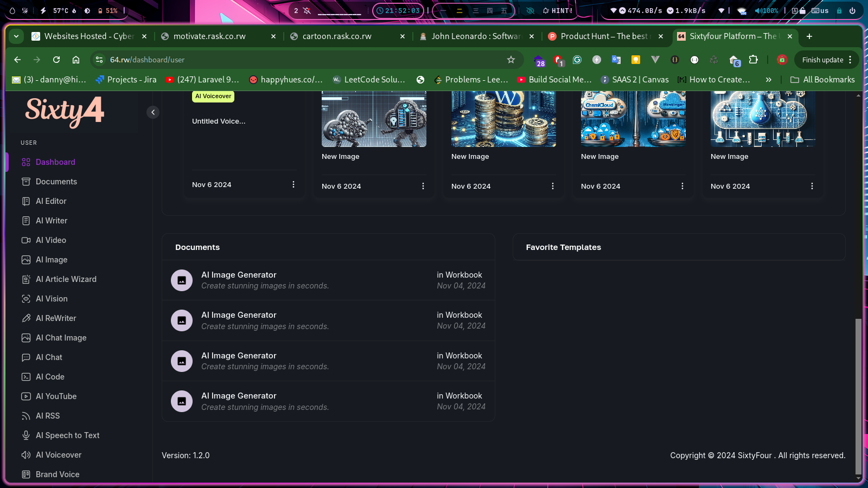The width and height of the screenshot is (868, 488).
Task: Open the AI Voiceover speaker icon
Action: point(26,455)
